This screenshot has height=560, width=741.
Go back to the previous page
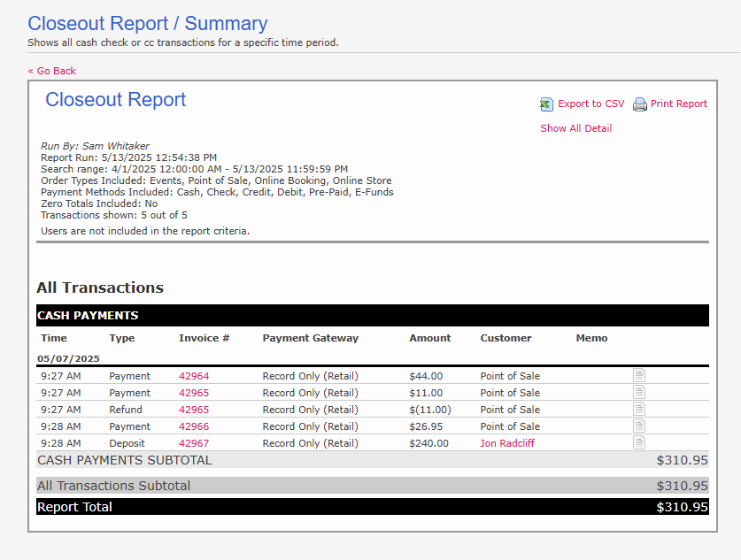click(x=52, y=71)
